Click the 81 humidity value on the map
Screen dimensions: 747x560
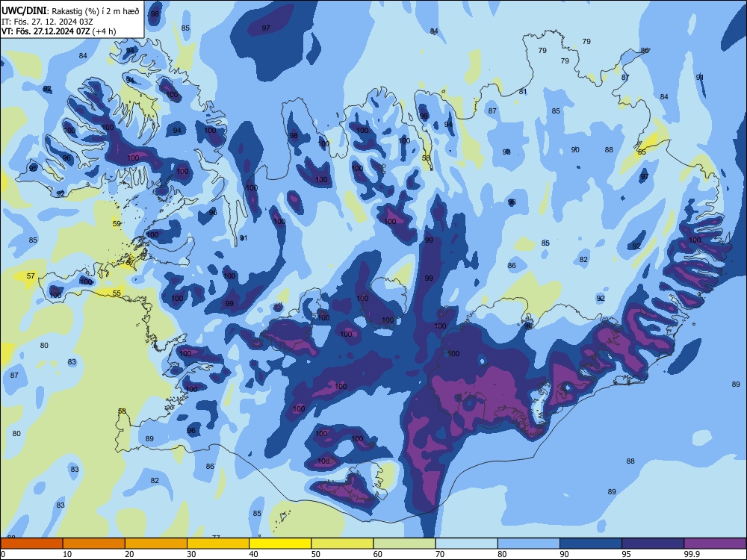pos(523,91)
